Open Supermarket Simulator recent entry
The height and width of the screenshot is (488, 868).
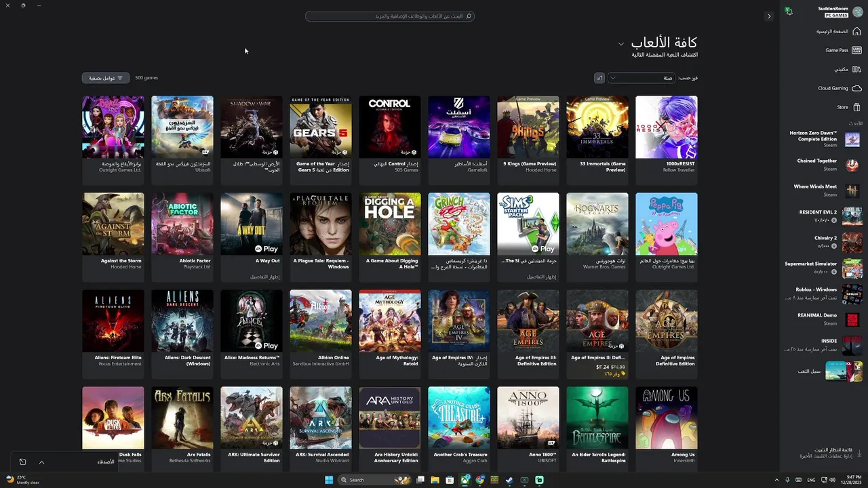click(825, 268)
